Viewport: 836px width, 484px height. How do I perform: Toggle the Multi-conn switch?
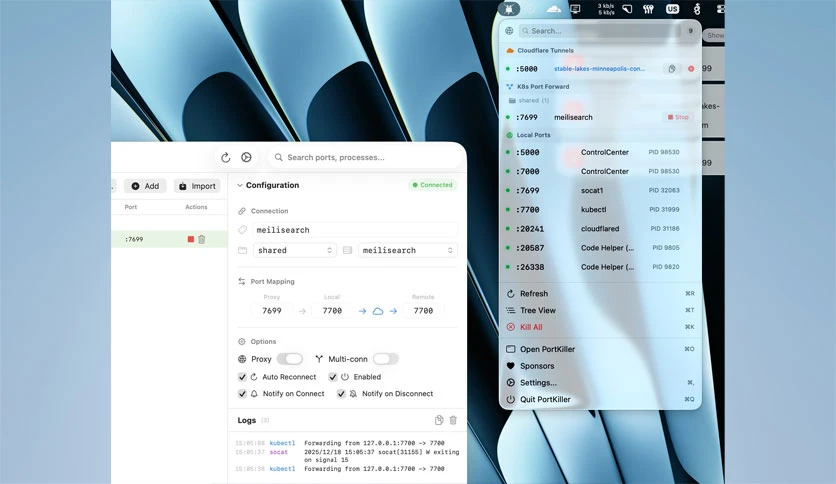pyautogui.click(x=385, y=359)
